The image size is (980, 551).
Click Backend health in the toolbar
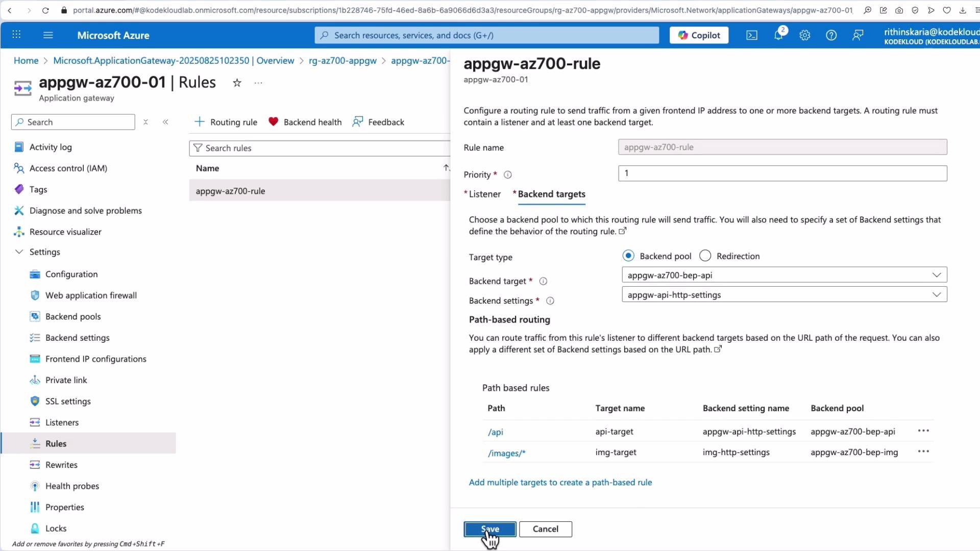click(305, 122)
